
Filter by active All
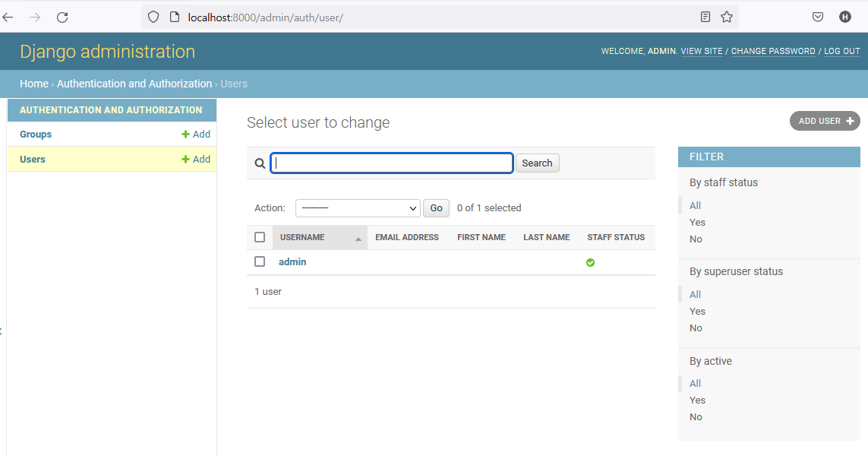tap(696, 383)
